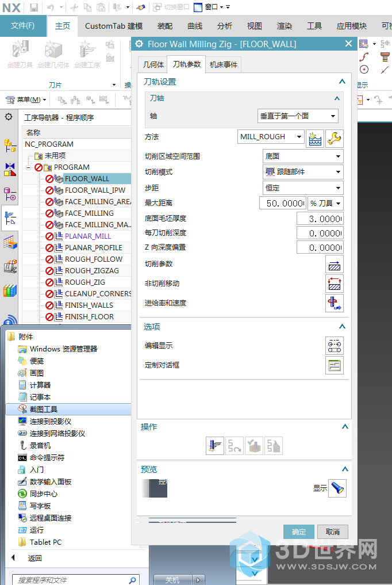Click the navigator settings gear icon
The width and height of the screenshot is (392, 585).
point(9,117)
